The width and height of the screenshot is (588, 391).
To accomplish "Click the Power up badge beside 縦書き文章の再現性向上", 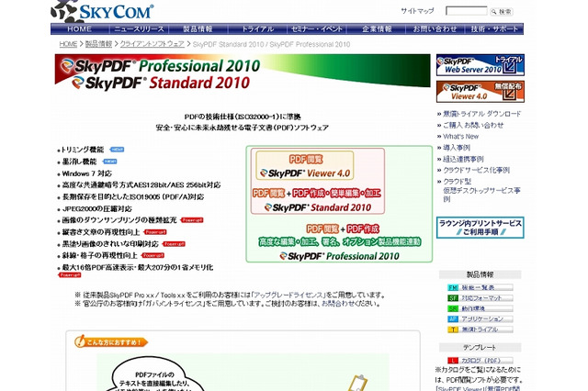I will [x=155, y=232].
